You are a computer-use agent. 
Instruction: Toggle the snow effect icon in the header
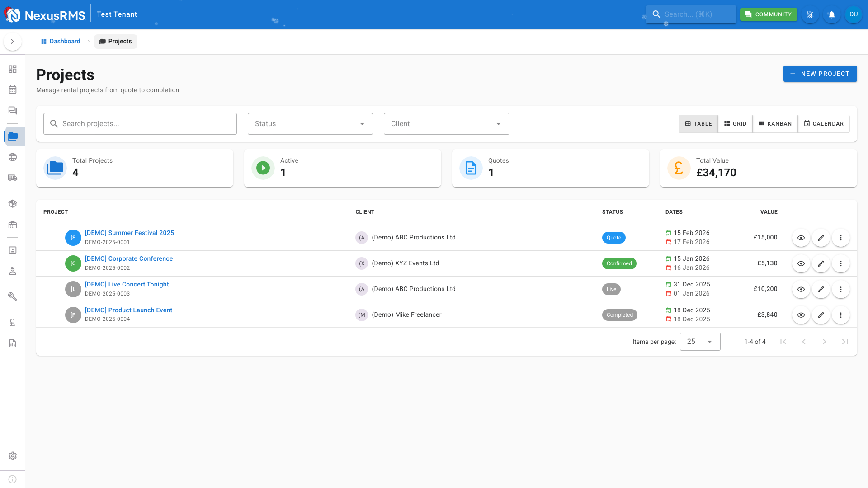[x=810, y=14]
